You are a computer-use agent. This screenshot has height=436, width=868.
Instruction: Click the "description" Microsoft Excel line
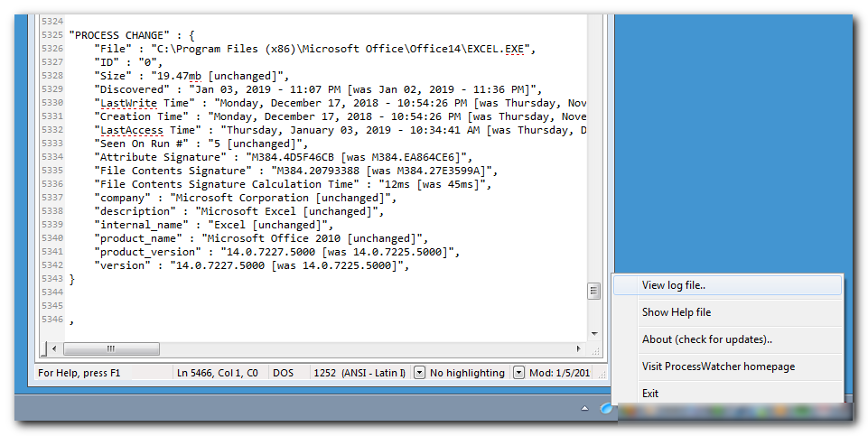click(239, 211)
